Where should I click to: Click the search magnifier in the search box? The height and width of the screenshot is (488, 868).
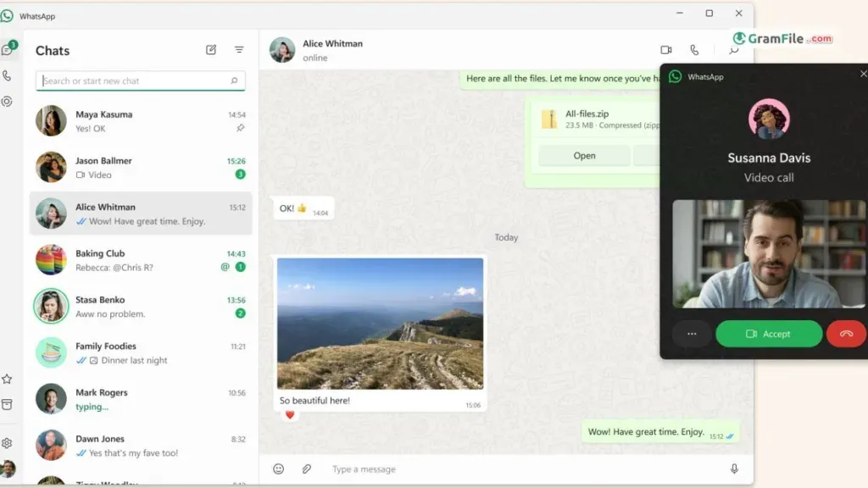234,80
